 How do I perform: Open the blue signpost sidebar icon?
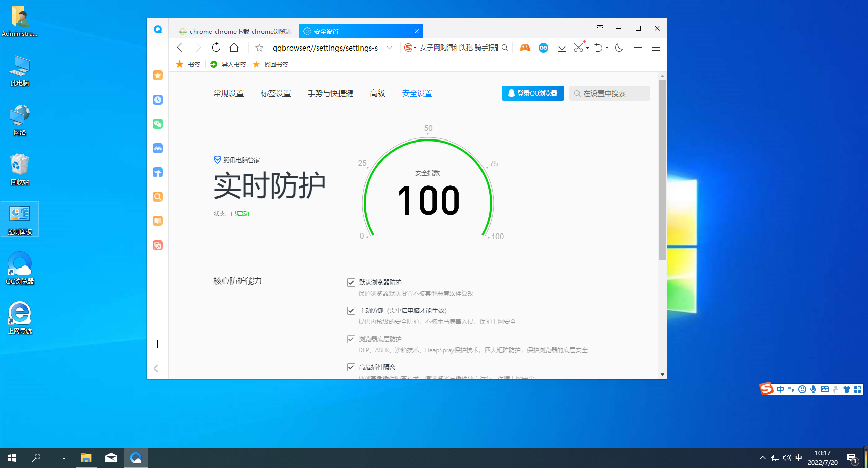pos(158,172)
